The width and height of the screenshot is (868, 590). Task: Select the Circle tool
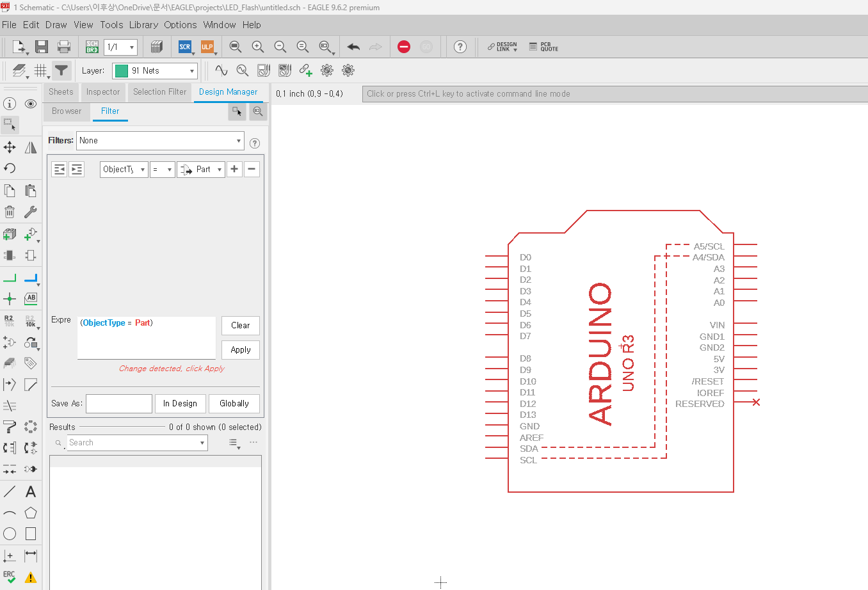click(10, 534)
